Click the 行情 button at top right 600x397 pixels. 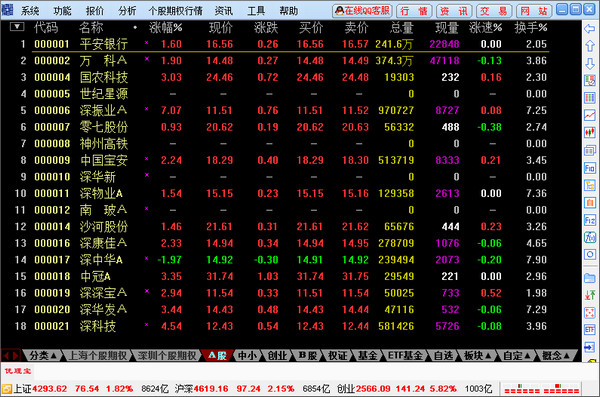pyautogui.click(x=414, y=11)
